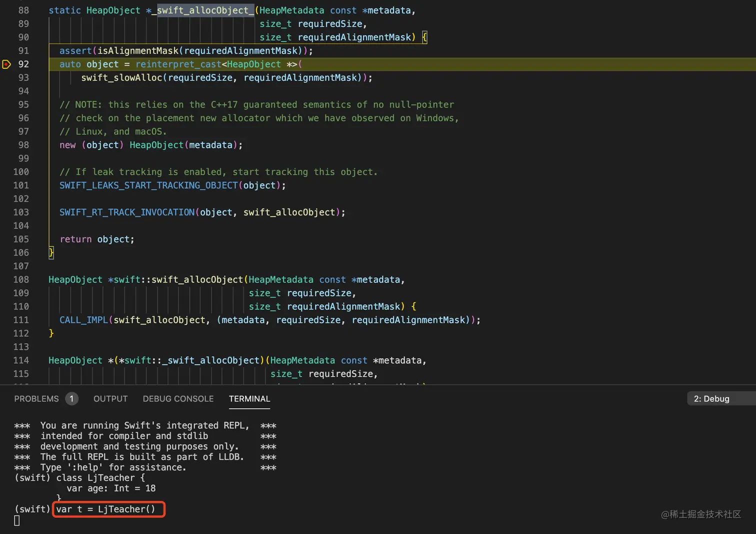Click 'swift_slowAlloc' call on line 93
Image resolution: width=756 pixels, height=534 pixels.
click(121, 77)
